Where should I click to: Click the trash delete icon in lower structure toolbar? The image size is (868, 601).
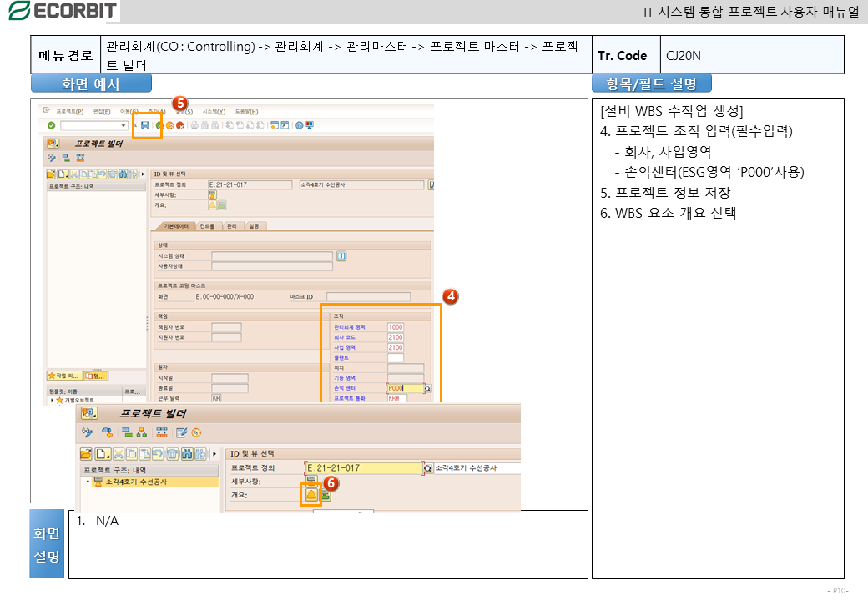coord(173,454)
